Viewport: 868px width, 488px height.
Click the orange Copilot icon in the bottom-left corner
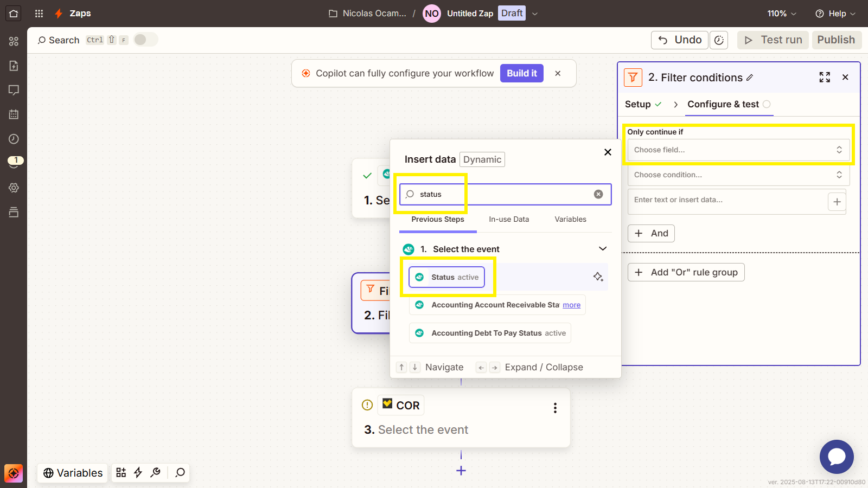pos(14,473)
